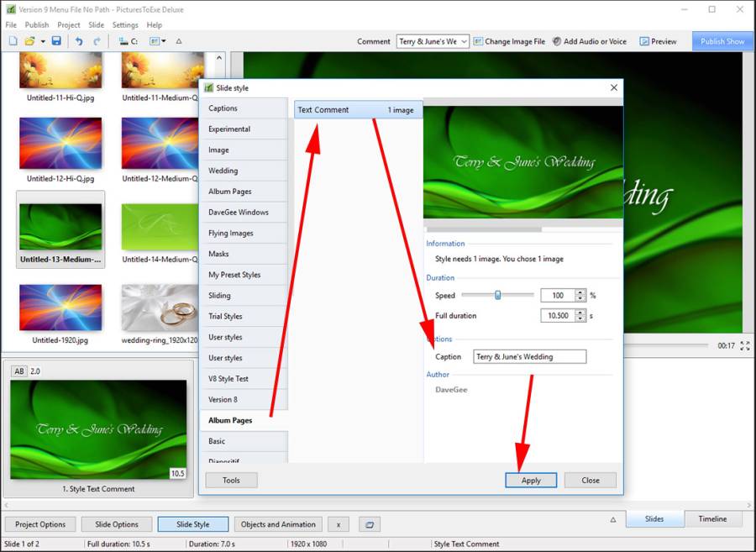Click the fullscreen icon beside 00:17
Viewport: 756px width, 552px height.
coord(745,345)
